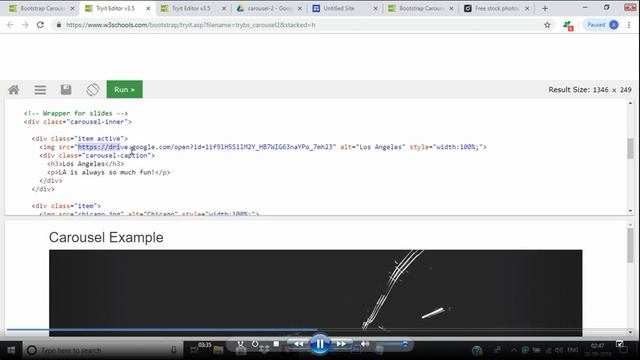Click the Result Size 1346 x 249 label
Viewport: 640px width, 360px height.
click(590, 89)
